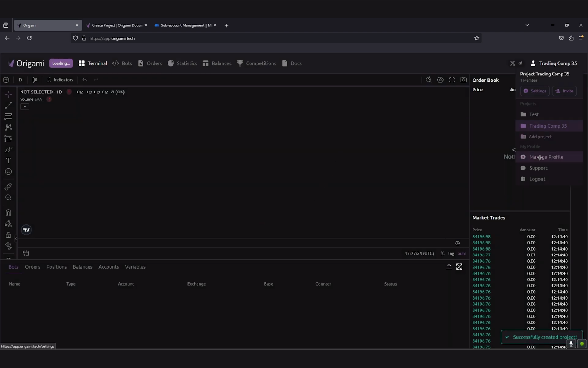Click the Invite member button
Viewport: 588px width, 368px height.
click(x=564, y=91)
